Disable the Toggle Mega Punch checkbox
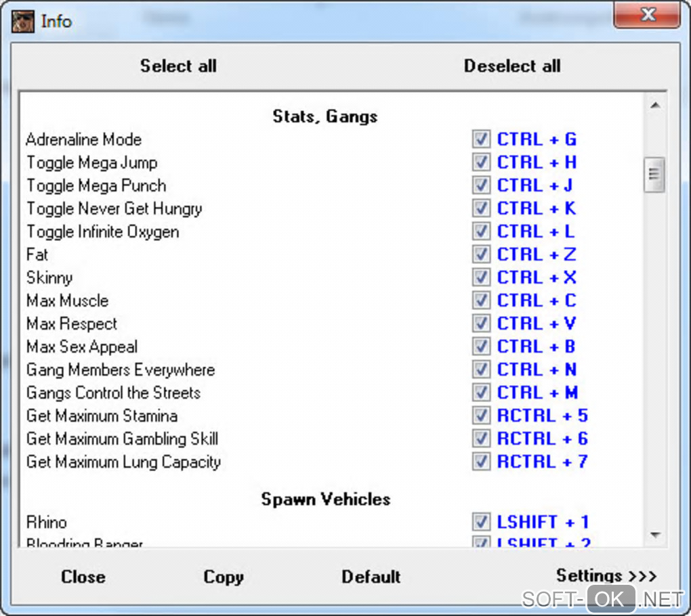 [x=481, y=185]
